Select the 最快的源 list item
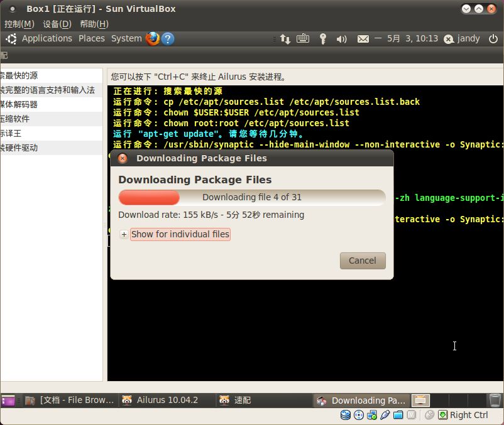504x425 pixels. click(x=52, y=75)
